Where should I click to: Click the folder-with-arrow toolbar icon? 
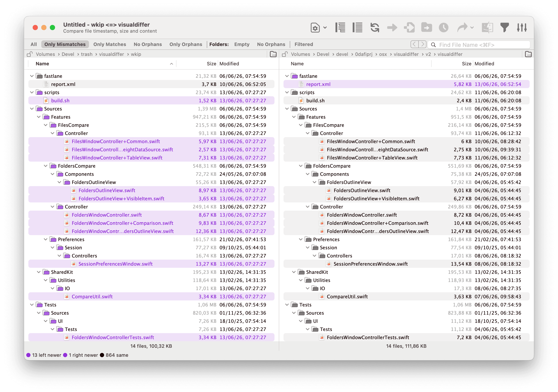tap(426, 28)
